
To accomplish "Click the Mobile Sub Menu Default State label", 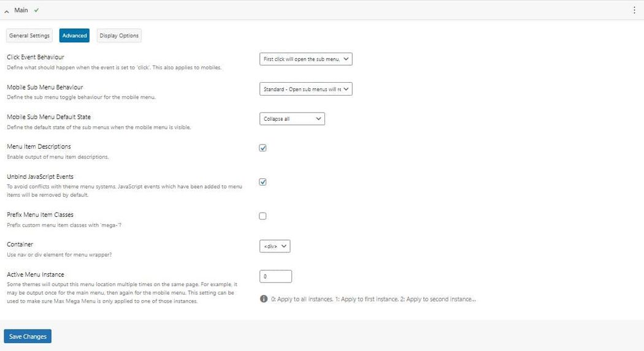I will point(48,117).
